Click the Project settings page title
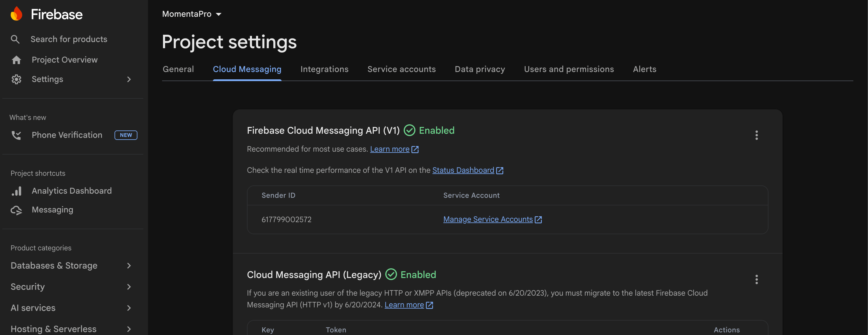The width and height of the screenshot is (868, 335). pyautogui.click(x=229, y=43)
